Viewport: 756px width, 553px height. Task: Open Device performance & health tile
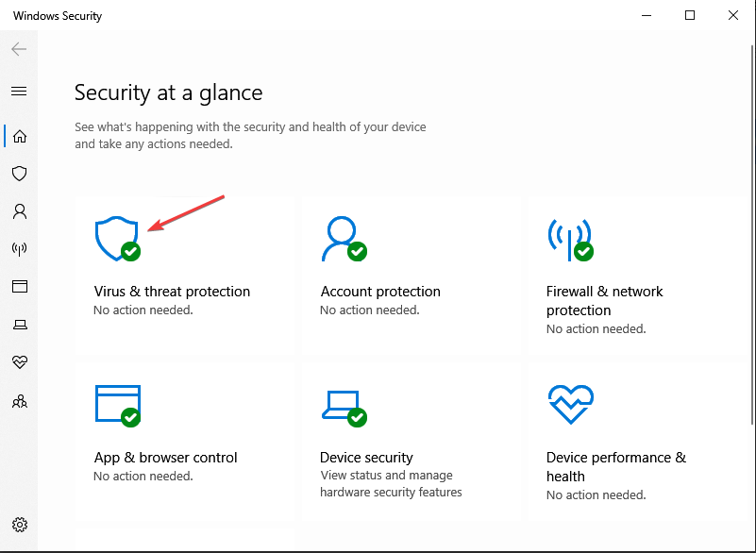pyautogui.click(x=636, y=441)
